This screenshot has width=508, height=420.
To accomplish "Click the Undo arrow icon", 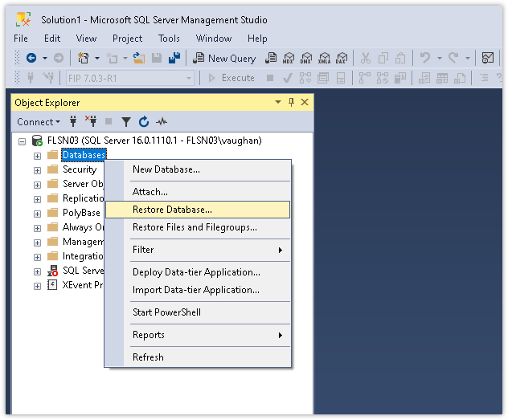I will (425, 59).
